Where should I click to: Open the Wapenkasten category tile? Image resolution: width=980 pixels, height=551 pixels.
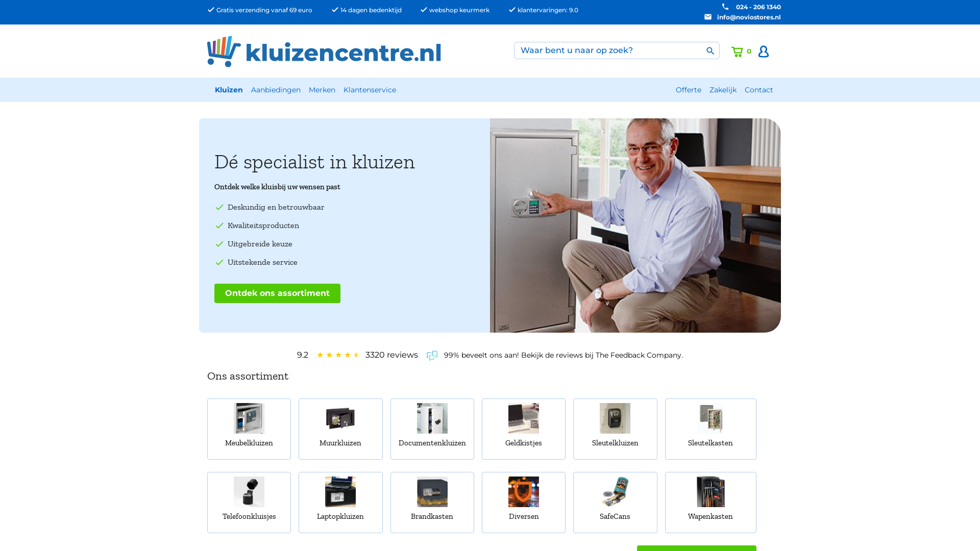(710, 503)
